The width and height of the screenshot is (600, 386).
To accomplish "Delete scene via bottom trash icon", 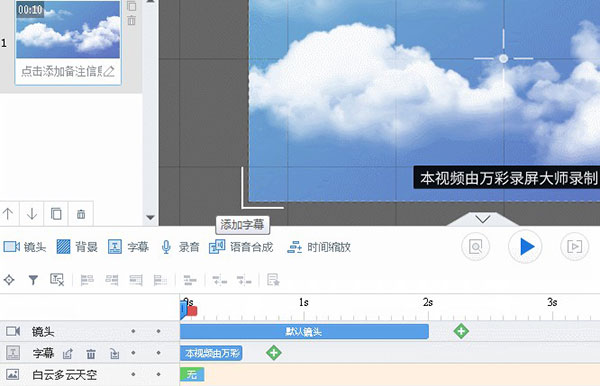I will [81, 213].
